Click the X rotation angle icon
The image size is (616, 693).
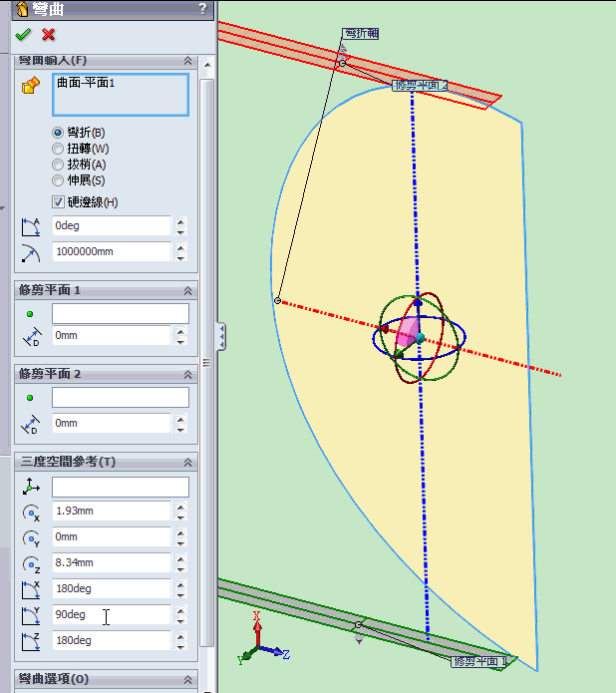(x=31, y=590)
